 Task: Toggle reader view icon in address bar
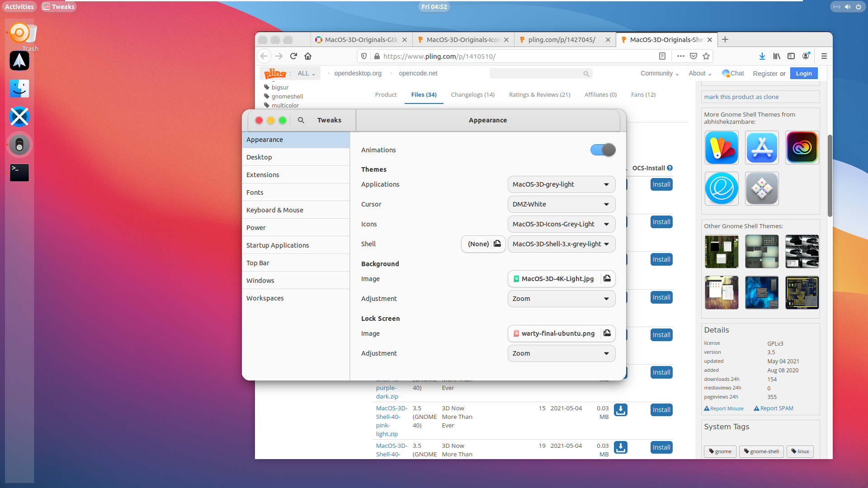pyautogui.click(x=662, y=56)
